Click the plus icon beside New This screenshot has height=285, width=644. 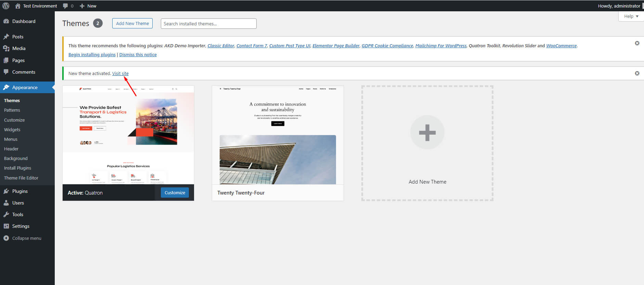pyautogui.click(x=82, y=6)
